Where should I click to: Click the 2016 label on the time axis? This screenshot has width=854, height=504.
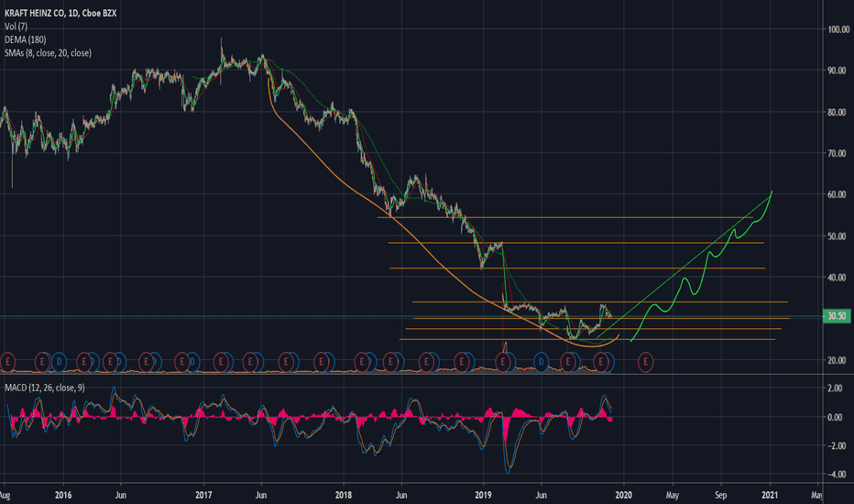click(63, 495)
